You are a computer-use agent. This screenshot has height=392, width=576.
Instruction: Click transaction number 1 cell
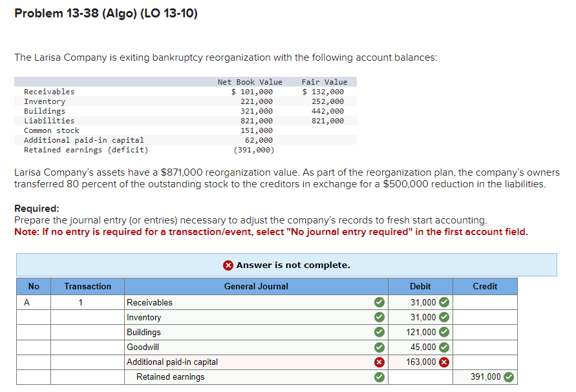coord(87,302)
